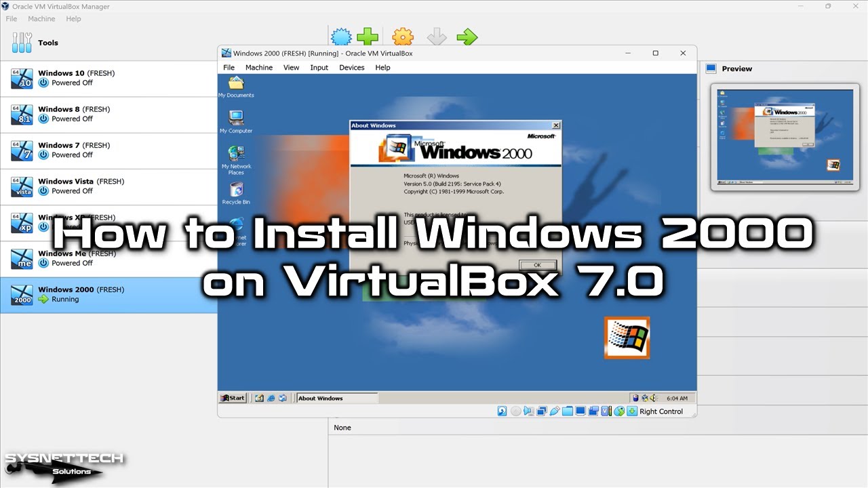The image size is (868, 488).
Task: Click the USB devices status icon
Action: click(555, 411)
